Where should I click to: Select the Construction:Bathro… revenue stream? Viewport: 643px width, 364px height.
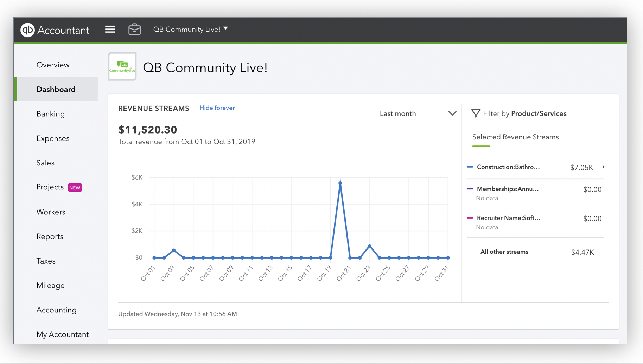pos(535,167)
